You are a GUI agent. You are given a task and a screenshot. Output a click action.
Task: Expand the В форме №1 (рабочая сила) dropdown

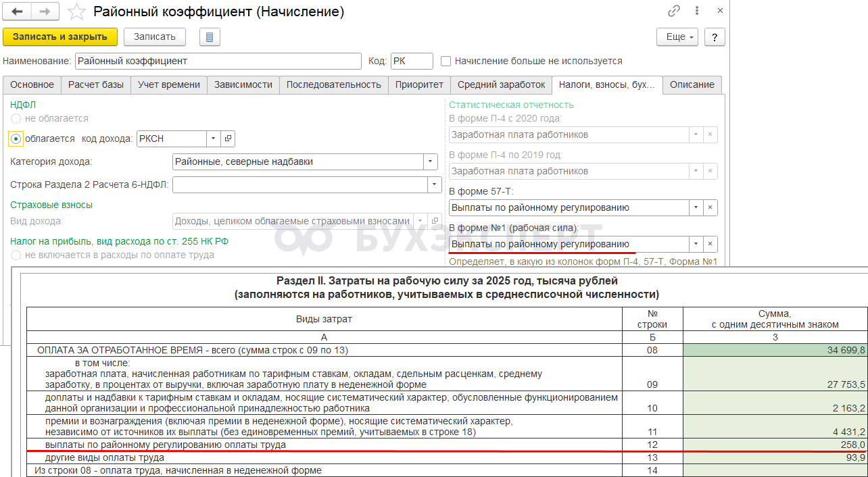[696, 244]
